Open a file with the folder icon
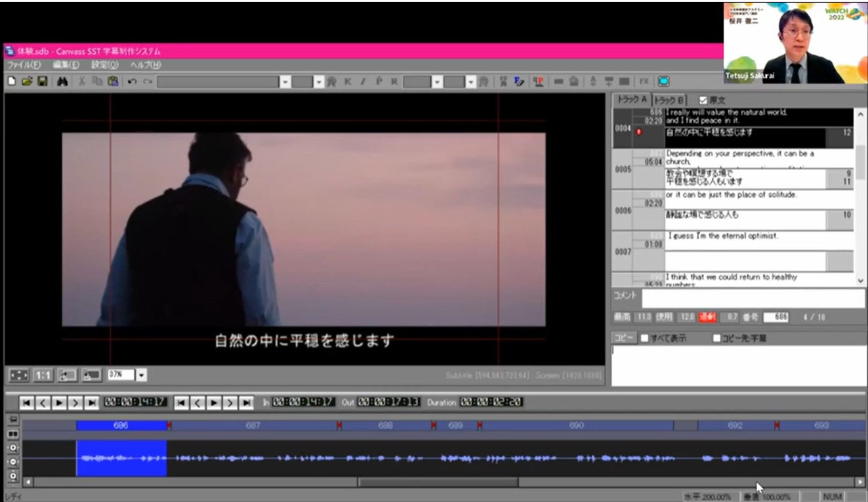 [27, 81]
